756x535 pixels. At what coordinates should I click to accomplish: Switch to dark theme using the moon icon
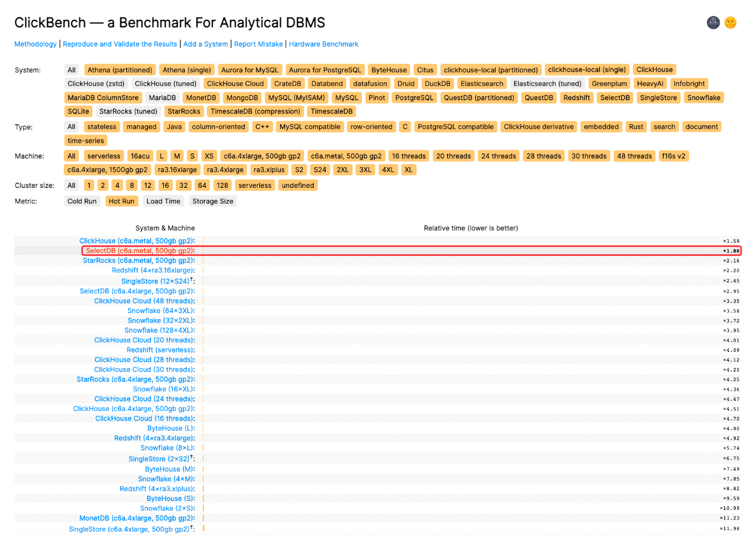coord(713,22)
